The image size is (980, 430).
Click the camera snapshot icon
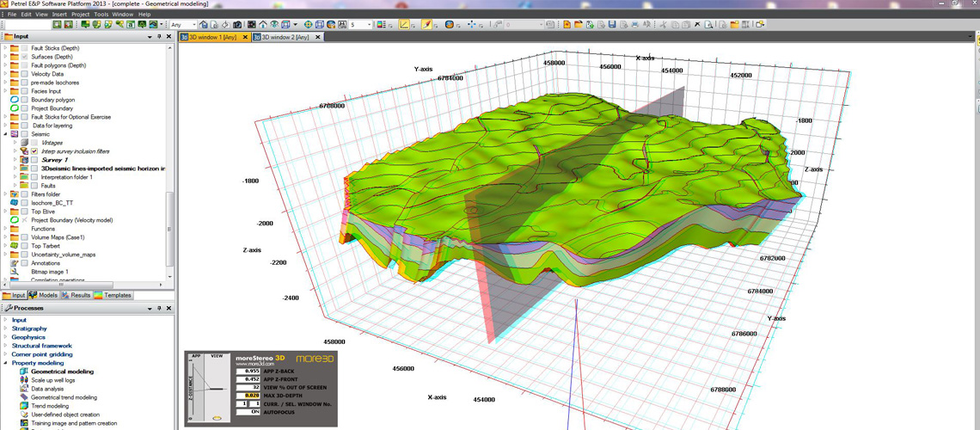[237, 24]
